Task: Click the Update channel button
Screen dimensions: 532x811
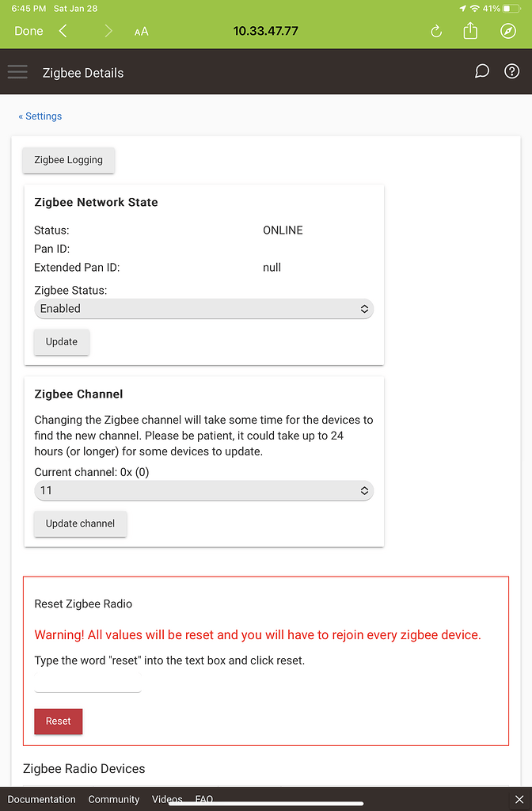Action: pos(80,524)
